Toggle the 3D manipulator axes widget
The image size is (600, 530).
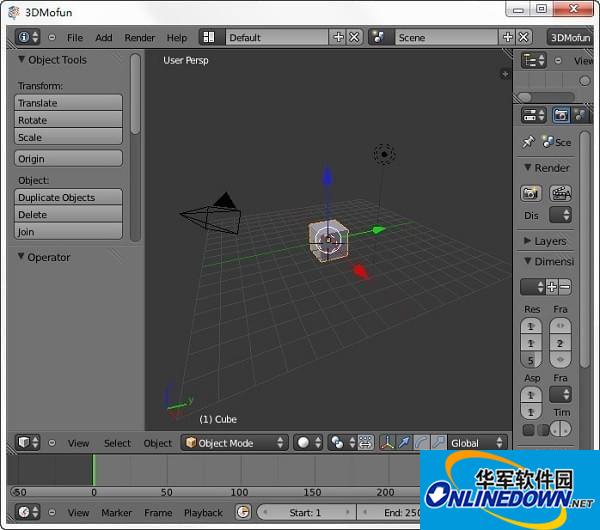(388, 443)
